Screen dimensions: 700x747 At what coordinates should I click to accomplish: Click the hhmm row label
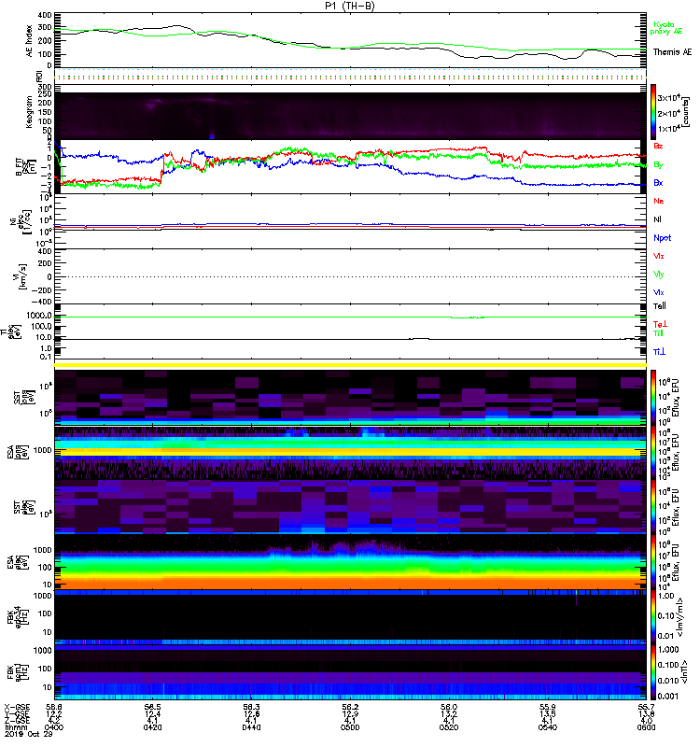[16, 727]
